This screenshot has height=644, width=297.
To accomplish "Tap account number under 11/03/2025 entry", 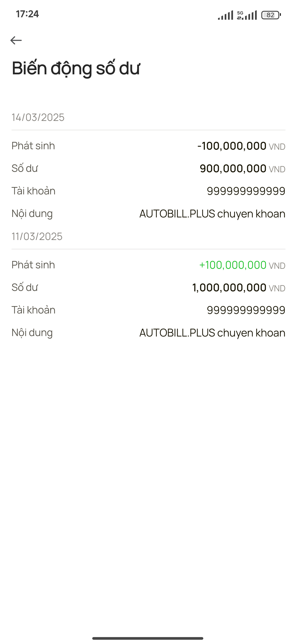I will point(246,310).
